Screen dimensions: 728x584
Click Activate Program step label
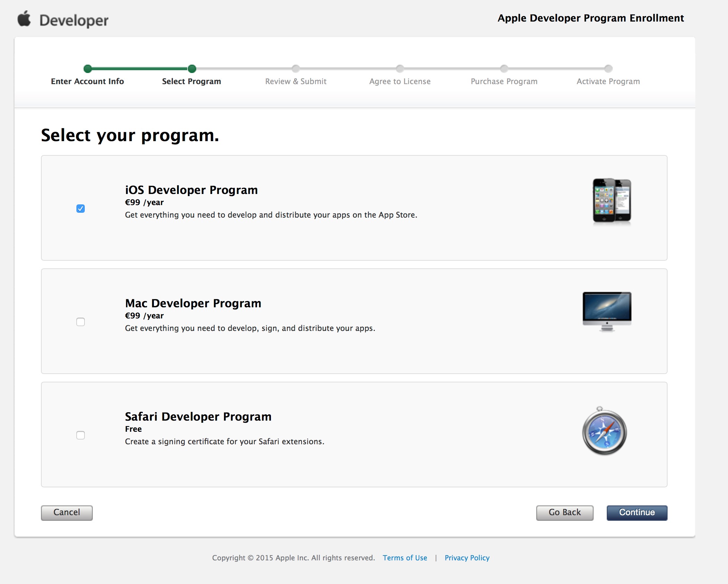click(x=608, y=81)
